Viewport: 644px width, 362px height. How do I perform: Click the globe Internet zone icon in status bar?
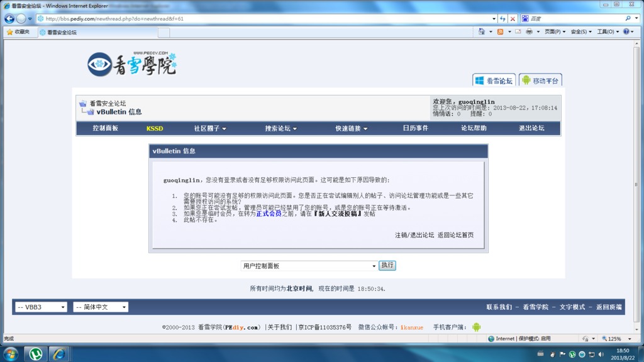(491, 339)
